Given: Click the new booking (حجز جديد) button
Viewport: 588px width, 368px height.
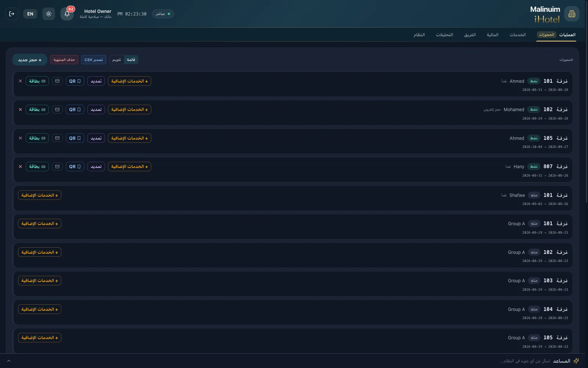Looking at the screenshot, I should coord(29,60).
